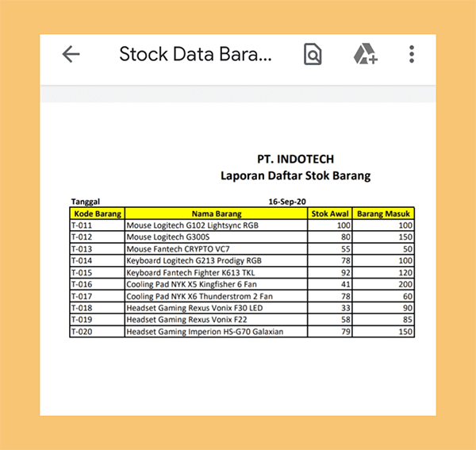Click the 'Barang Masuk' column header
The height and width of the screenshot is (450, 476).
pos(383,213)
